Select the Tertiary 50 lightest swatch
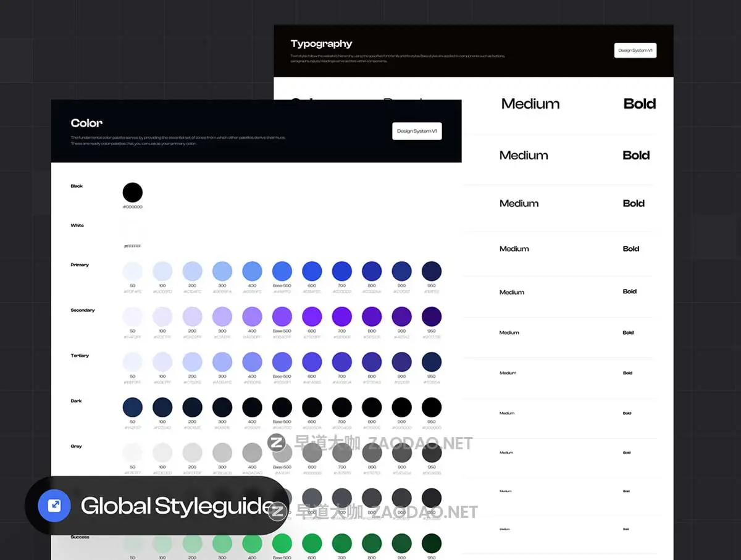The width and height of the screenshot is (741, 560). click(x=133, y=361)
